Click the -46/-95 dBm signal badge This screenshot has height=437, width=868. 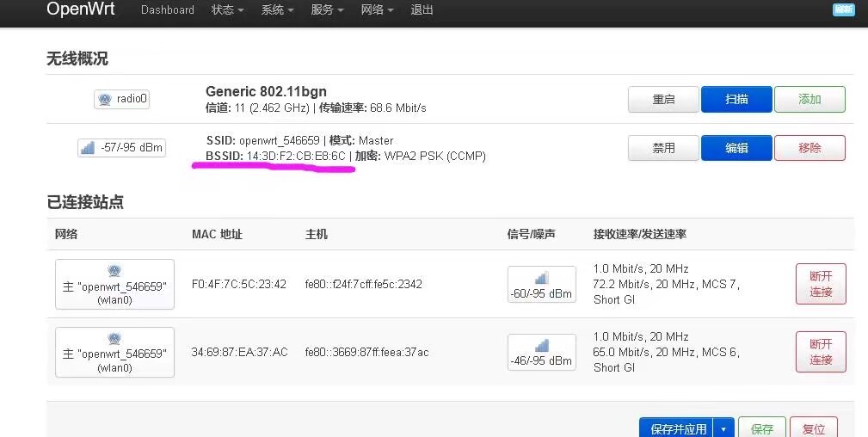click(541, 352)
